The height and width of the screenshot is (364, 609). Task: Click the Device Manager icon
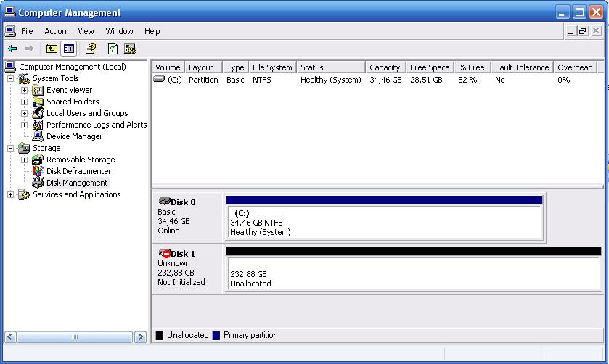[38, 136]
